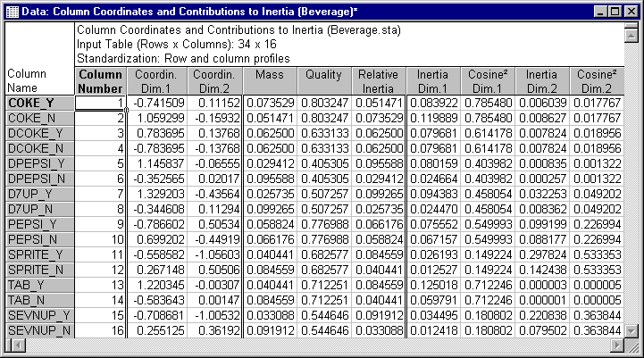
Task: Click the Column Number header
Action: tap(99, 81)
